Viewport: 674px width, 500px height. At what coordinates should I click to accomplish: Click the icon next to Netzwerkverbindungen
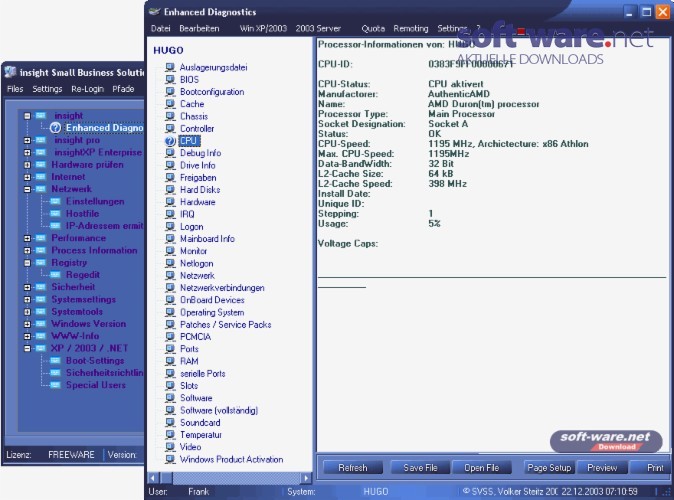click(170, 288)
